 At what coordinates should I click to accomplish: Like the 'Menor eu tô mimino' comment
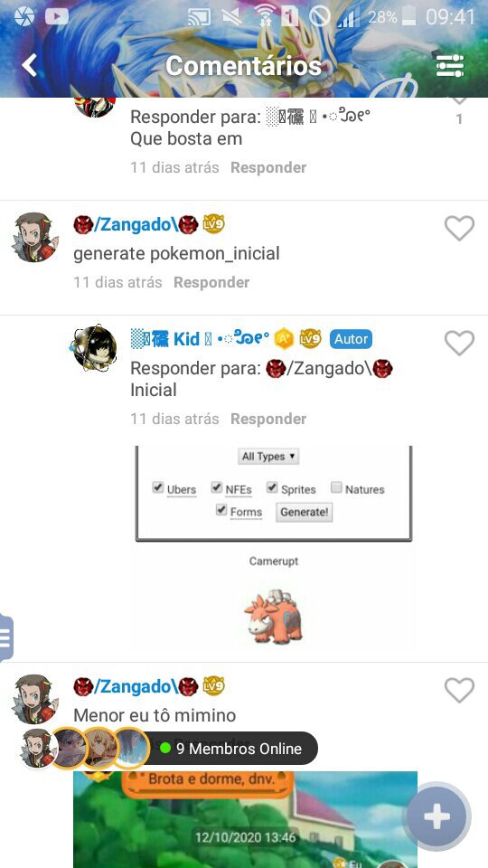[459, 690]
